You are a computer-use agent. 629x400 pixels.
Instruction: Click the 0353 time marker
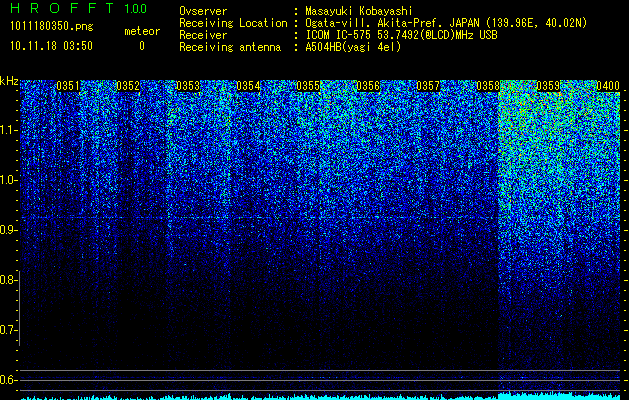(188, 86)
